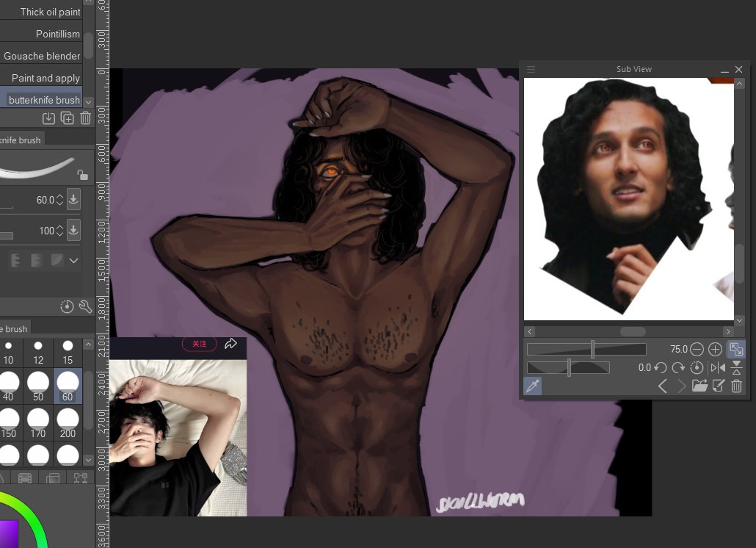Click the red 关注 follow button
Image resolution: width=756 pixels, height=548 pixels.
(x=199, y=344)
